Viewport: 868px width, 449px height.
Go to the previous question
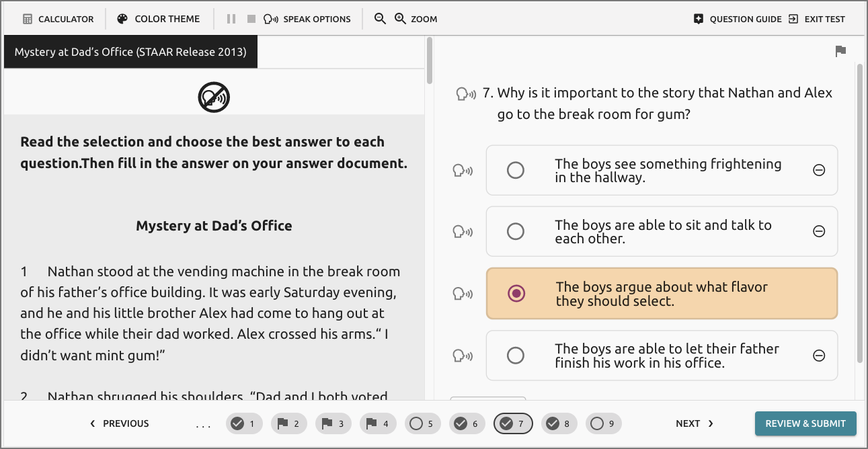tap(120, 423)
